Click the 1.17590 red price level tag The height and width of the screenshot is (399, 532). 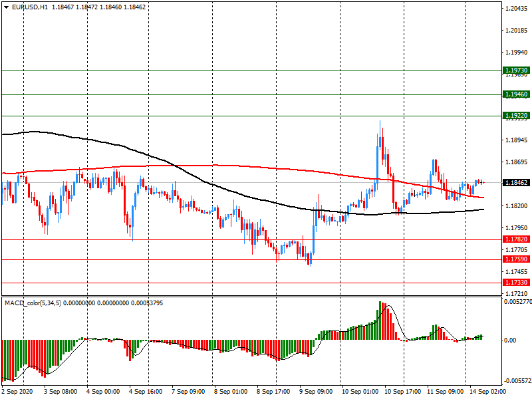pyautogui.click(x=516, y=259)
